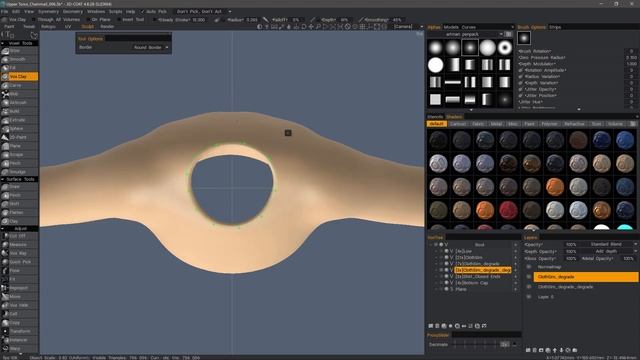Select the Scrape voxel tool
The image size is (640, 360).
click(x=20, y=155)
